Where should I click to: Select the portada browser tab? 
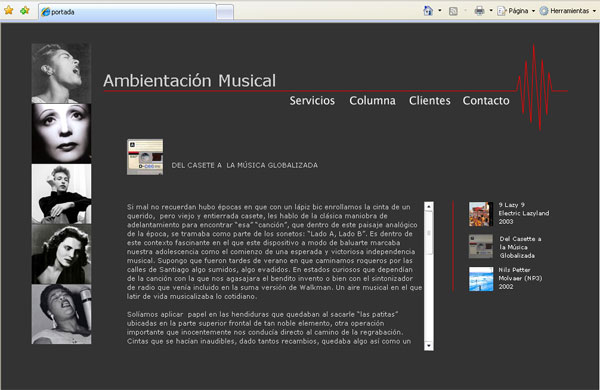click(x=127, y=12)
